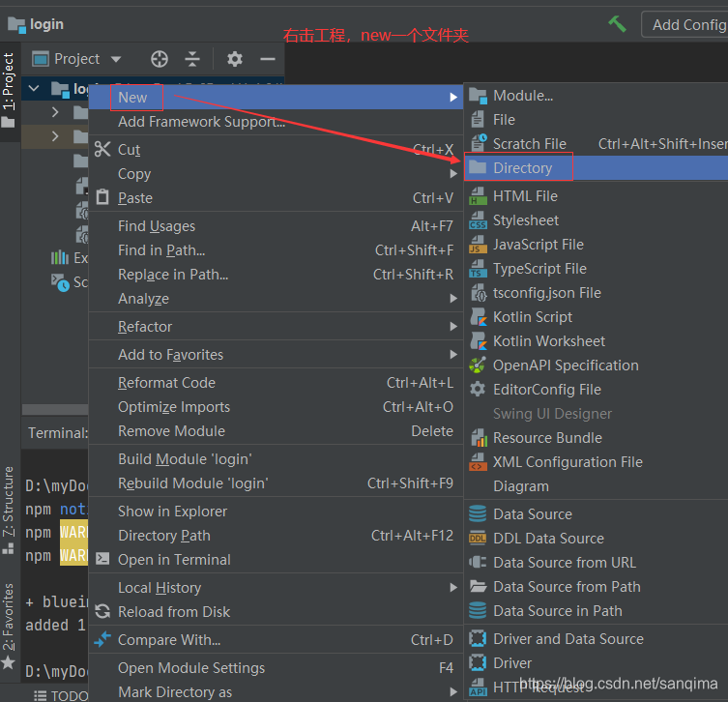
Task: Select Find in Path menu entry
Action: 276,250
